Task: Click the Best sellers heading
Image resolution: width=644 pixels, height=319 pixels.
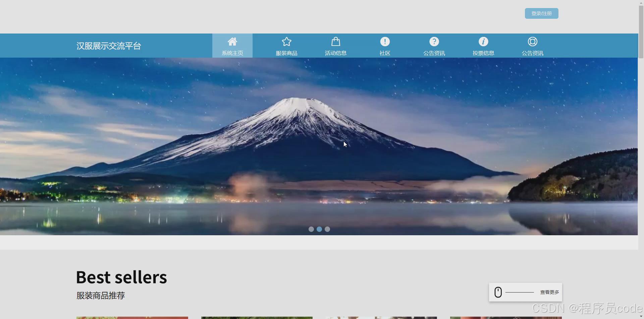Action: [121, 277]
